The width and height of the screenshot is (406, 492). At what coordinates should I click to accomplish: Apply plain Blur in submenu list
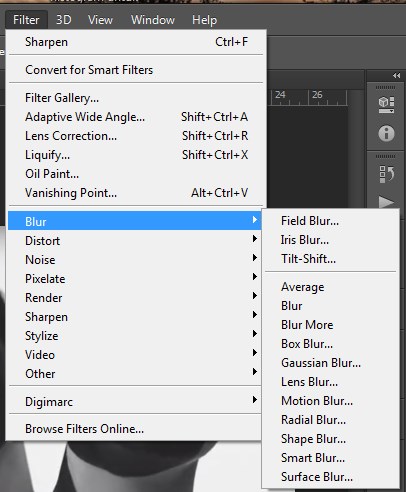point(331,306)
